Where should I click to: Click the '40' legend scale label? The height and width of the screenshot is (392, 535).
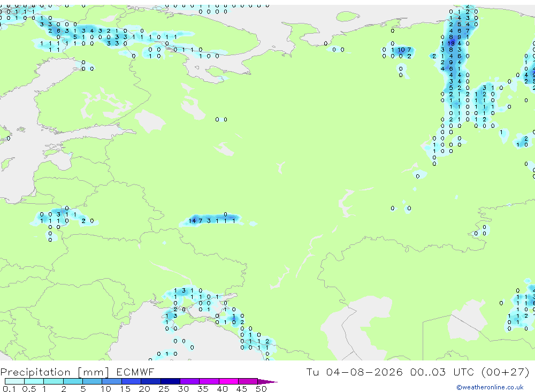pyautogui.click(x=223, y=389)
